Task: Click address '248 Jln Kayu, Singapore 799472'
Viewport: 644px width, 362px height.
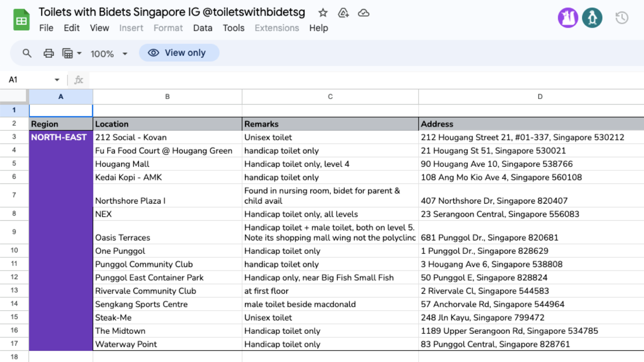Action: click(531, 317)
